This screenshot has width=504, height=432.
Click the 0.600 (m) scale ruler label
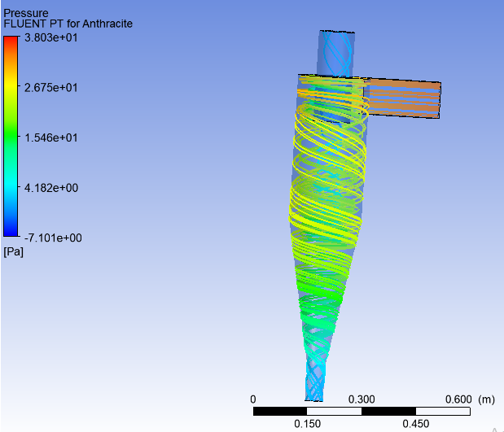click(470, 399)
